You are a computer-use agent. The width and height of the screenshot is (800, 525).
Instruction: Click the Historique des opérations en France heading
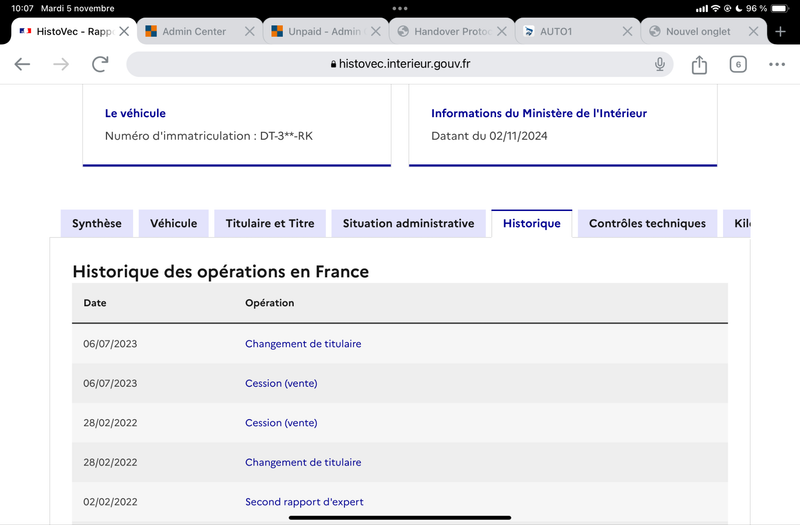point(220,271)
